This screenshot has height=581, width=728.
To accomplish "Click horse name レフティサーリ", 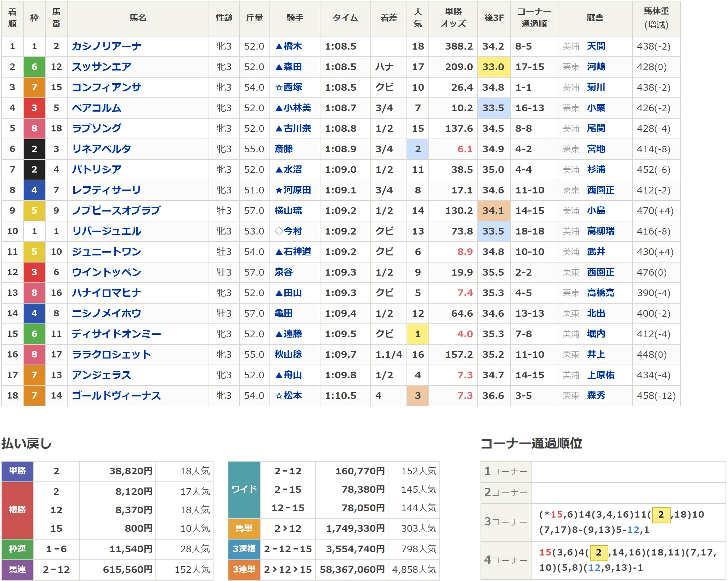I will (106, 190).
